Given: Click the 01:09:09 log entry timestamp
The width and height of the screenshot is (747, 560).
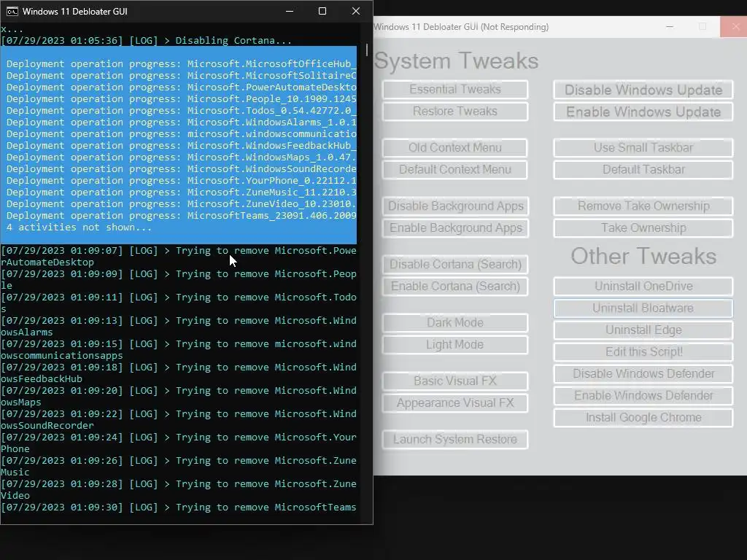Looking at the screenshot, I should pos(62,274).
